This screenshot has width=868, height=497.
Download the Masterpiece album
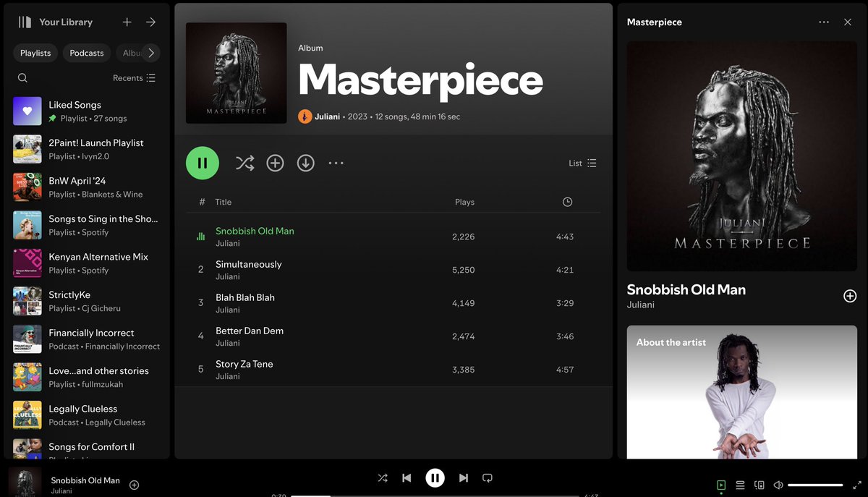click(305, 163)
